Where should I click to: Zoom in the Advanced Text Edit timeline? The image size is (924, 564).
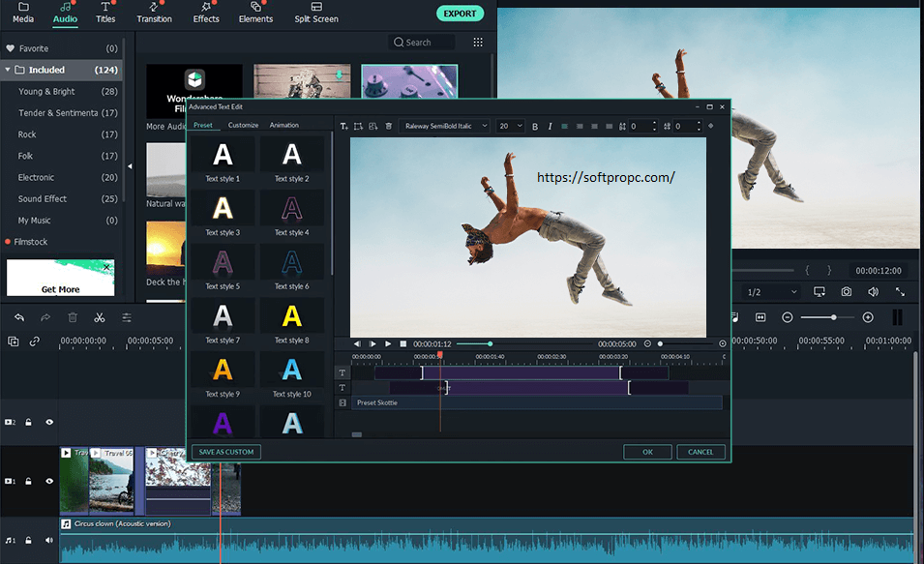(723, 343)
